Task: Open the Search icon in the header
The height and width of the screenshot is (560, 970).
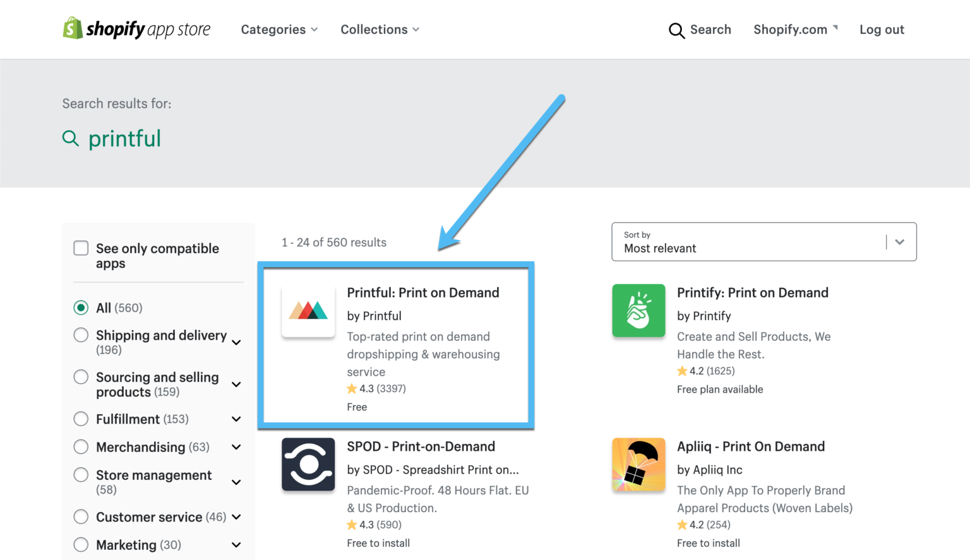Action: 676,30
